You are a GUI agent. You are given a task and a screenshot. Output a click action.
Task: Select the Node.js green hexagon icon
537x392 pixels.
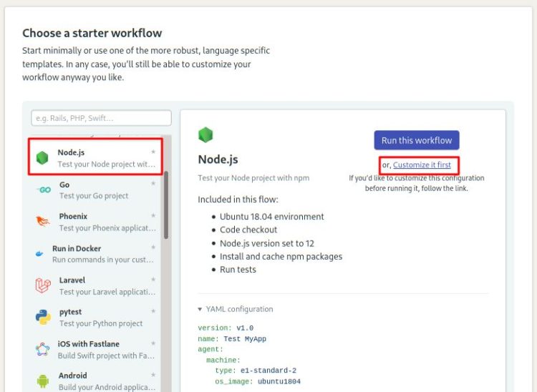coord(42,157)
